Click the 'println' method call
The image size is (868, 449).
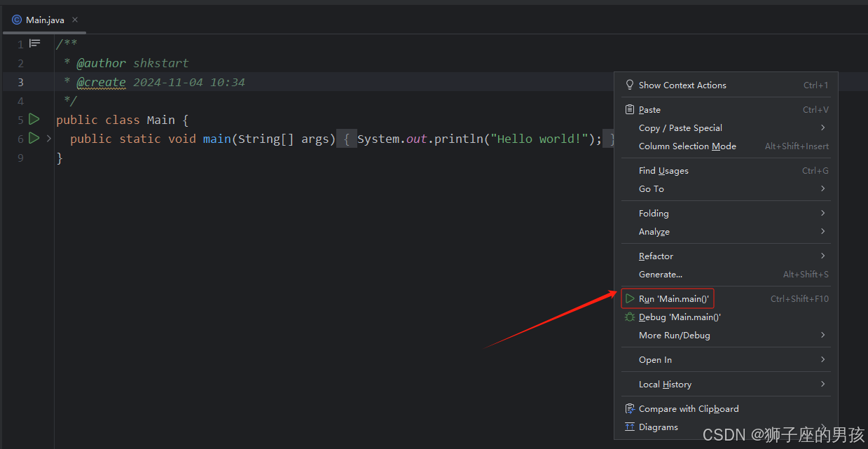tap(459, 139)
